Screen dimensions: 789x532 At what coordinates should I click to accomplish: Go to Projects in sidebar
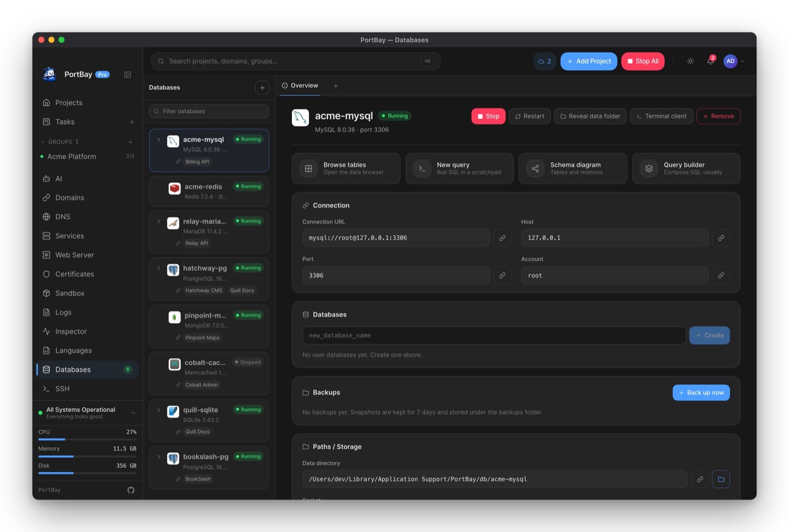(87, 103)
